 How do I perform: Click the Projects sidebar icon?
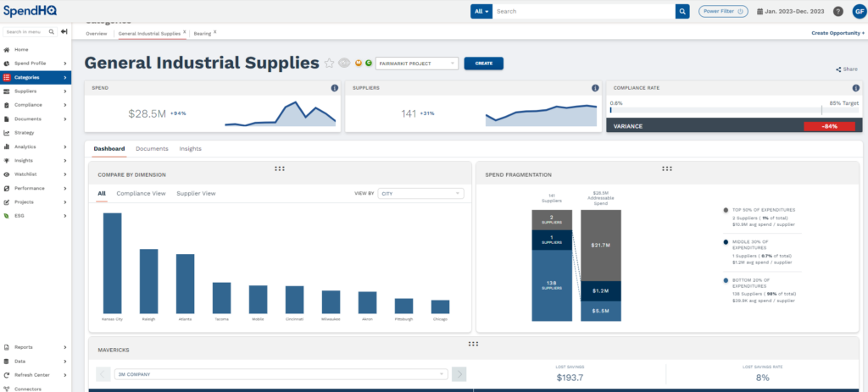[x=7, y=202]
